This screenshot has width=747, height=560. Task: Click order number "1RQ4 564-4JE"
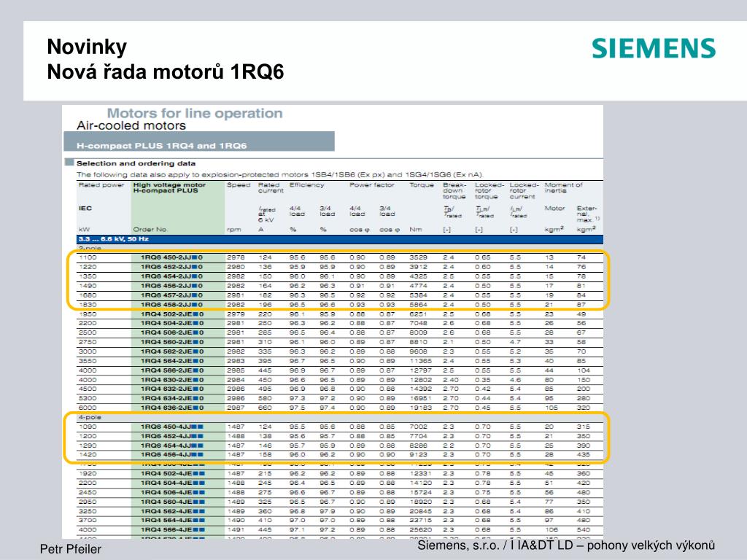tap(172, 521)
